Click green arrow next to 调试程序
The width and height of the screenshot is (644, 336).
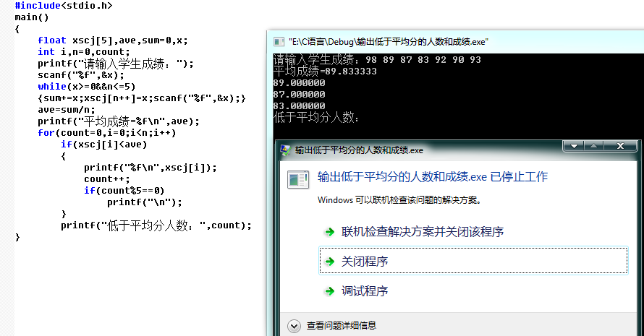[329, 291]
